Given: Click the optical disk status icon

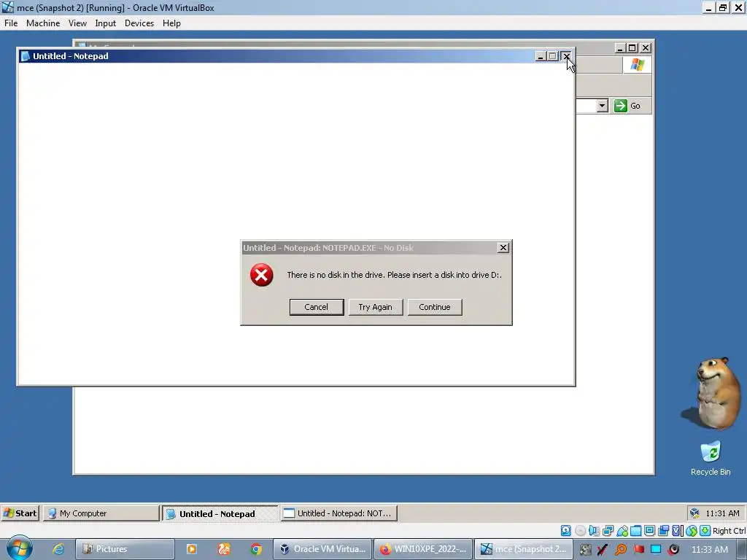Looking at the screenshot, I should 580,531.
